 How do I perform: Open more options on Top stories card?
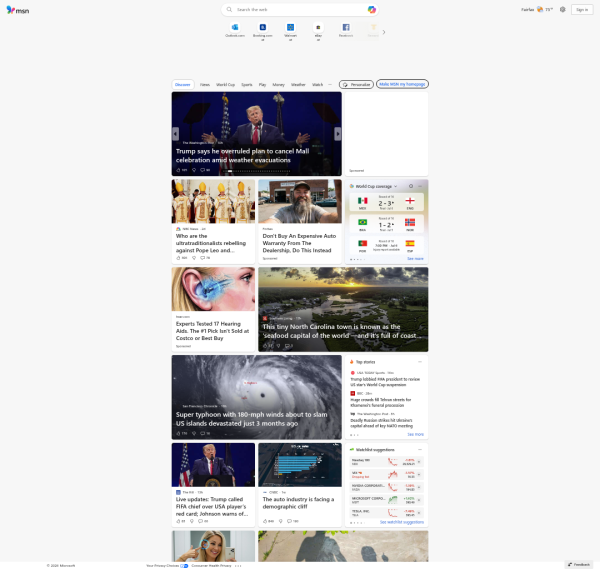[x=420, y=362]
